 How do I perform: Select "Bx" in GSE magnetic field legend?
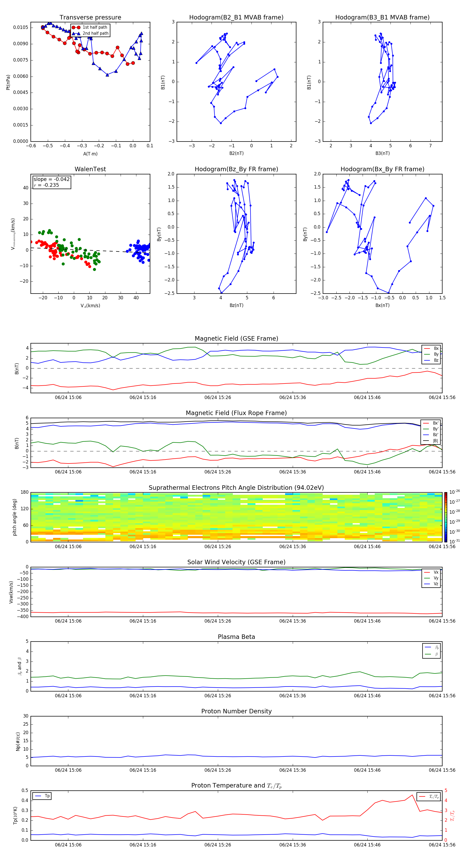(431, 349)
